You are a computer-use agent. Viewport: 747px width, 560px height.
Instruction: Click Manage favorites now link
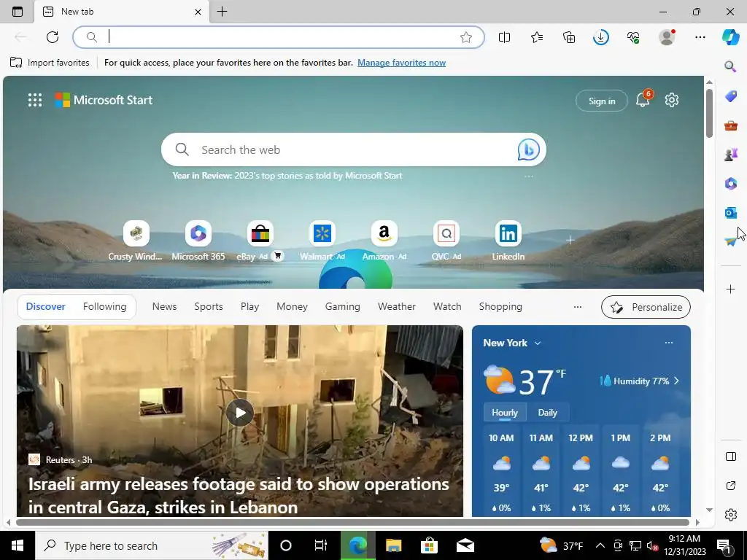[402, 63]
